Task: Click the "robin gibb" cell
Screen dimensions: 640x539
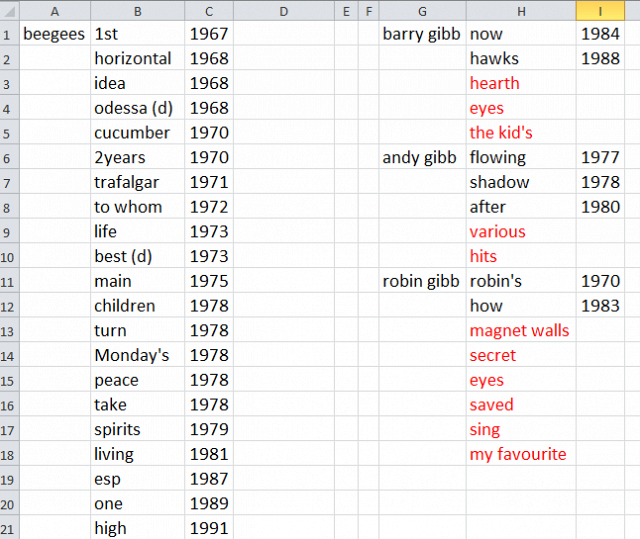Action: (x=422, y=281)
